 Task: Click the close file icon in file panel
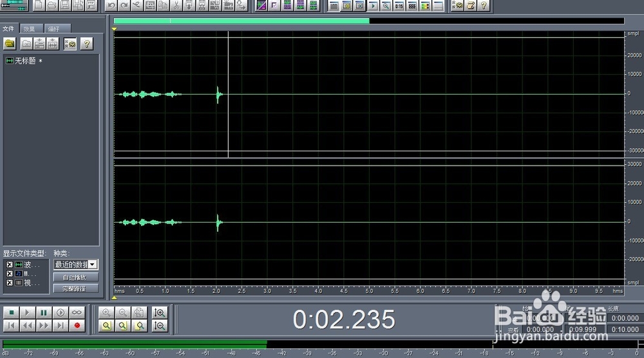tap(26, 44)
